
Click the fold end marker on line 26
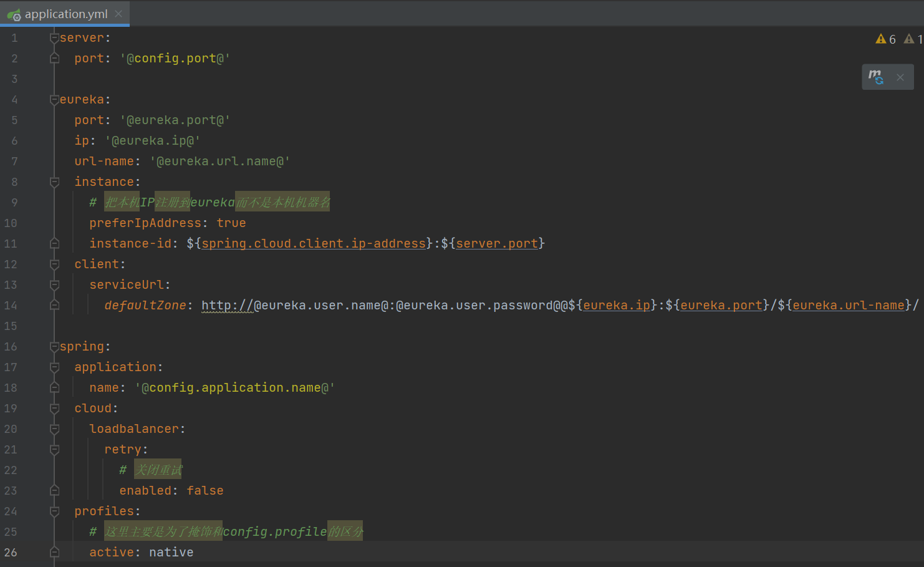[54, 552]
